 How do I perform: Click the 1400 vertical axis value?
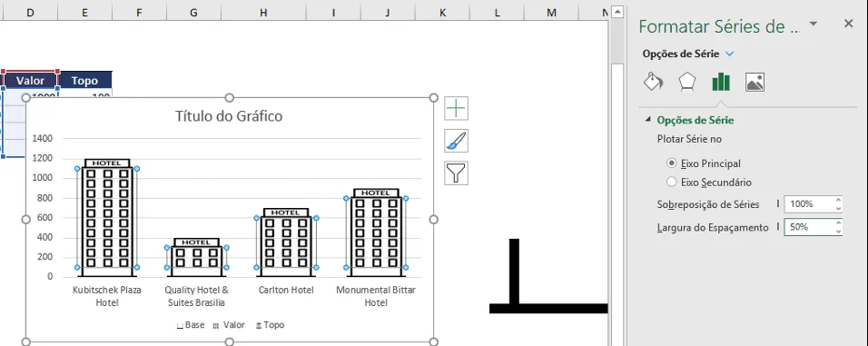pos(43,138)
